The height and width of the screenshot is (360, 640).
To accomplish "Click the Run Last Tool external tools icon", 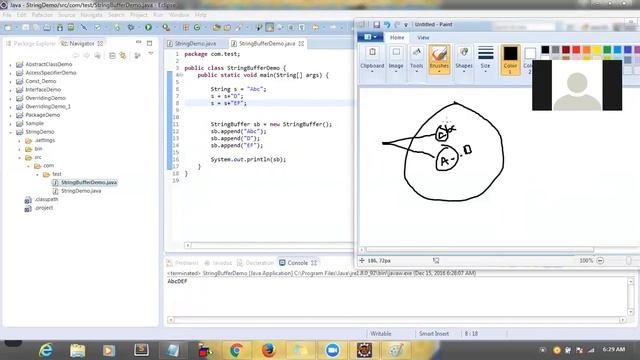I will 166,27.
